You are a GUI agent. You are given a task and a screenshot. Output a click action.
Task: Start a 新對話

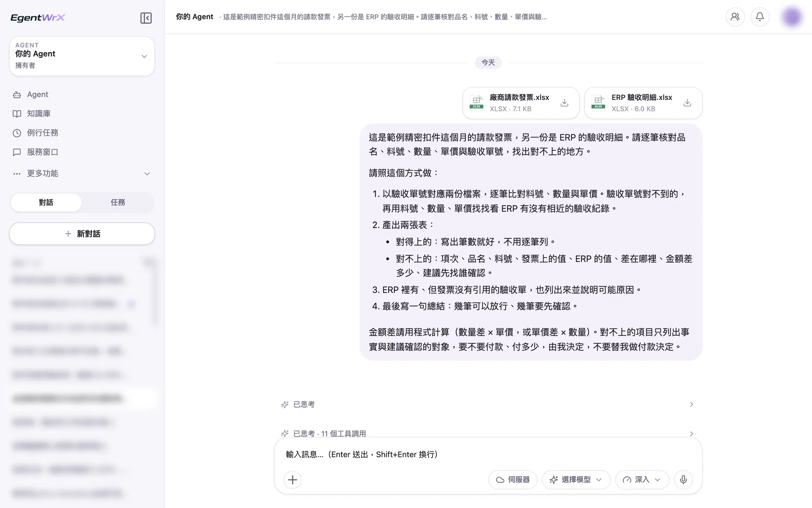coord(82,234)
